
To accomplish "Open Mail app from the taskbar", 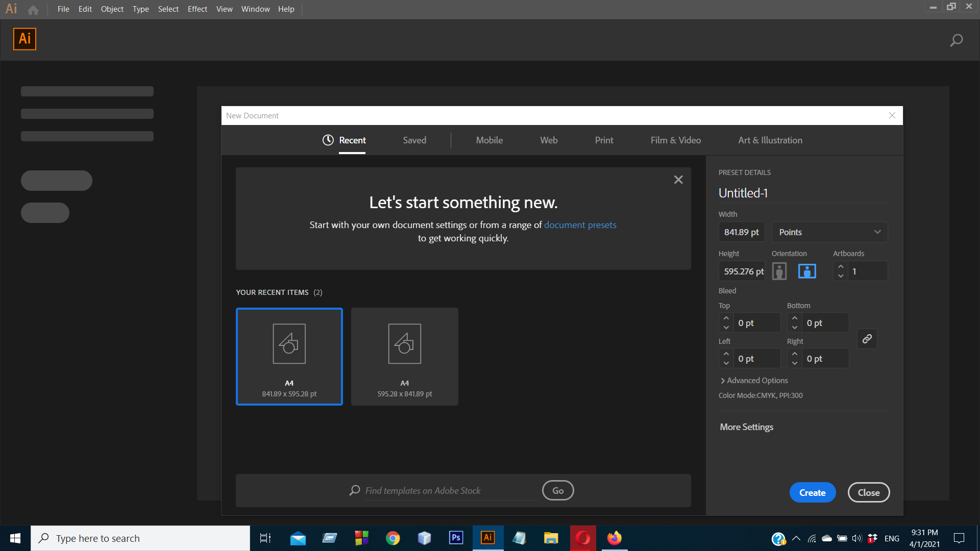I will coord(298,538).
